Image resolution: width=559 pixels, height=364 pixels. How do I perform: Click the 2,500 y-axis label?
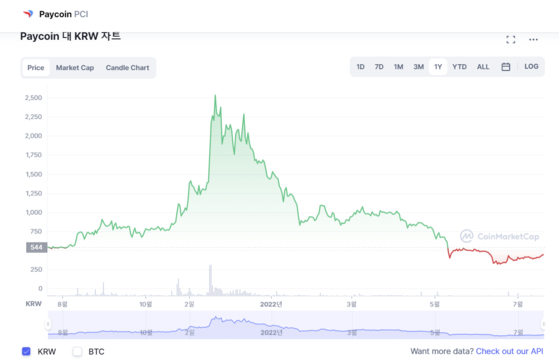tap(33, 98)
